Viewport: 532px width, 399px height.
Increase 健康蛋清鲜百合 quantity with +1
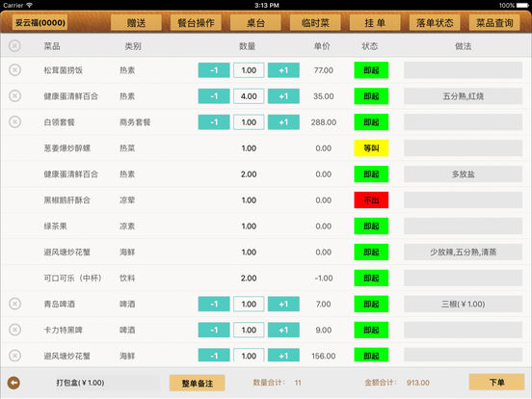click(283, 96)
